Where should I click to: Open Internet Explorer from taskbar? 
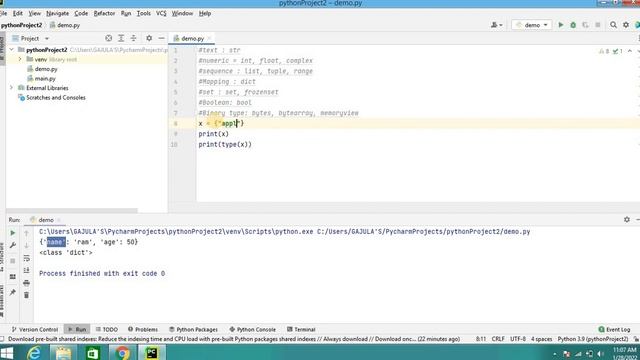tap(34, 353)
